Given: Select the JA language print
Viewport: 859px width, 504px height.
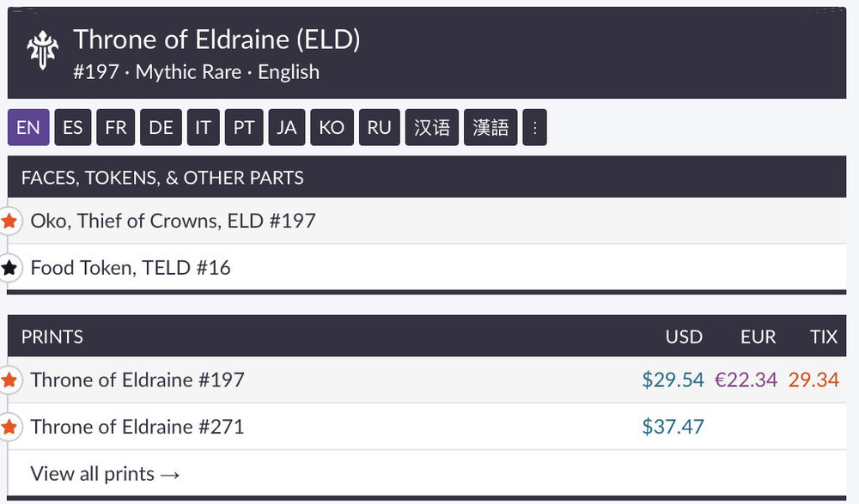Looking at the screenshot, I should click(287, 128).
